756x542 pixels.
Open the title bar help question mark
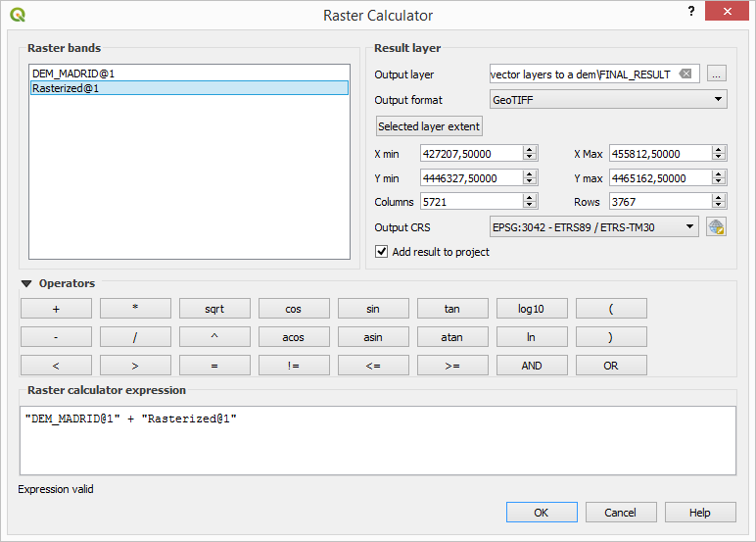(x=691, y=11)
